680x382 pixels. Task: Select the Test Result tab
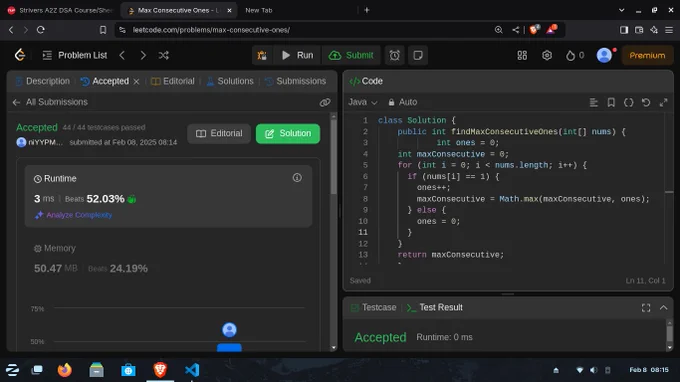435,307
